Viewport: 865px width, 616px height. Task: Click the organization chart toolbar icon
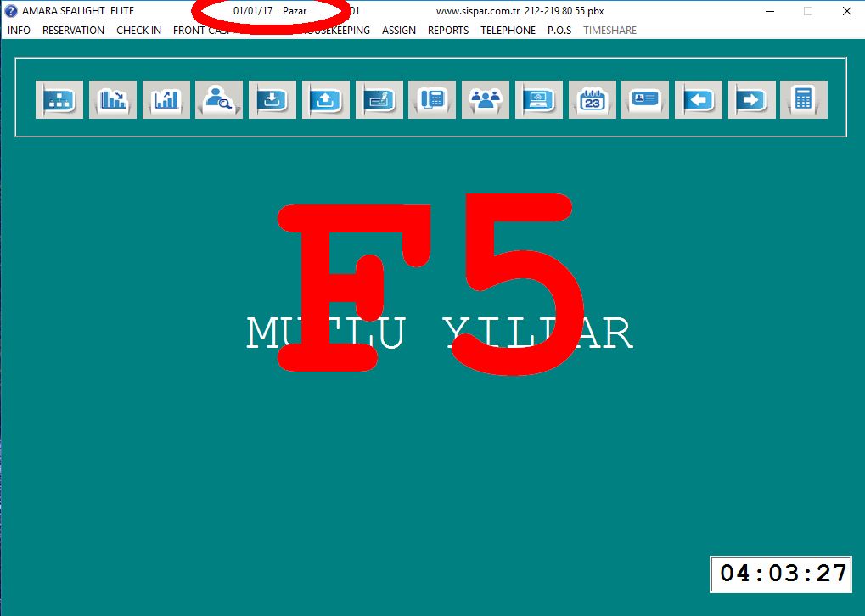coord(59,99)
